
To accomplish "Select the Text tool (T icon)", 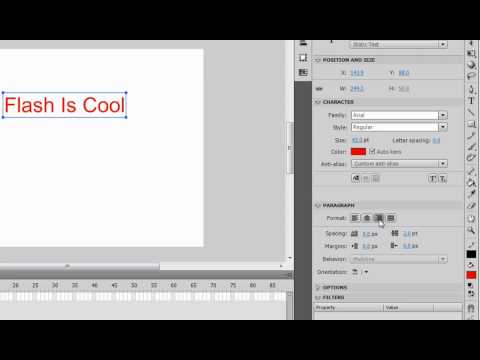I will (471, 101).
